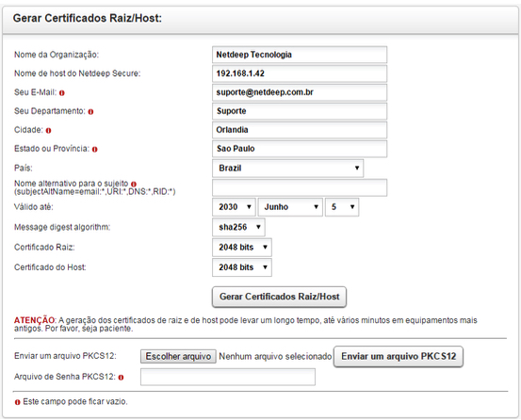Click the red info icon beside Cidade
Screen dimensions: 521x420
(48, 131)
